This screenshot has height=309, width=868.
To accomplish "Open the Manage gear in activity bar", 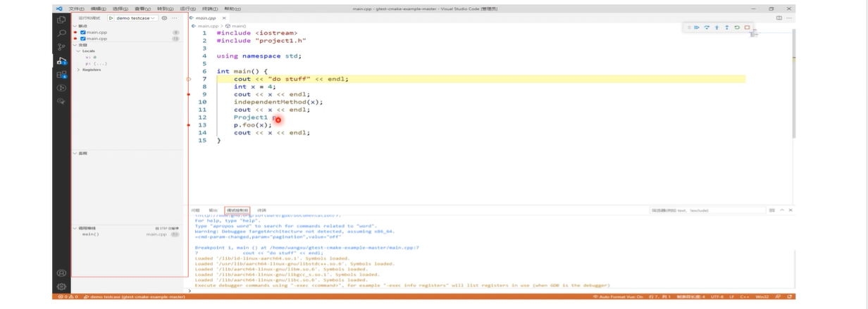I will click(61, 286).
